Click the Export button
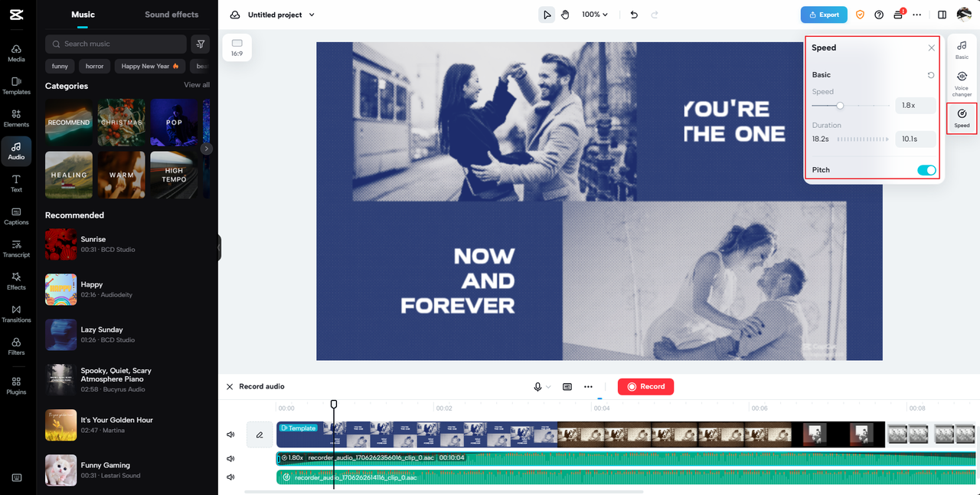 click(x=823, y=15)
